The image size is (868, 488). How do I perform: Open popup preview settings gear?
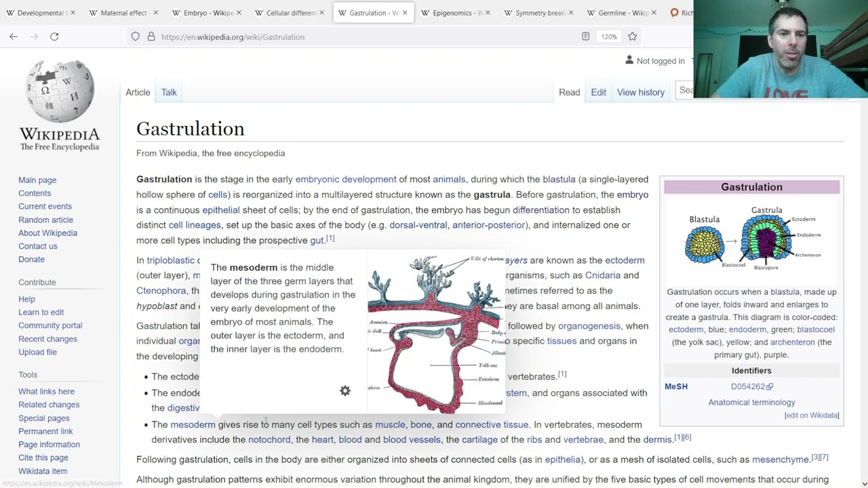point(345,390)
